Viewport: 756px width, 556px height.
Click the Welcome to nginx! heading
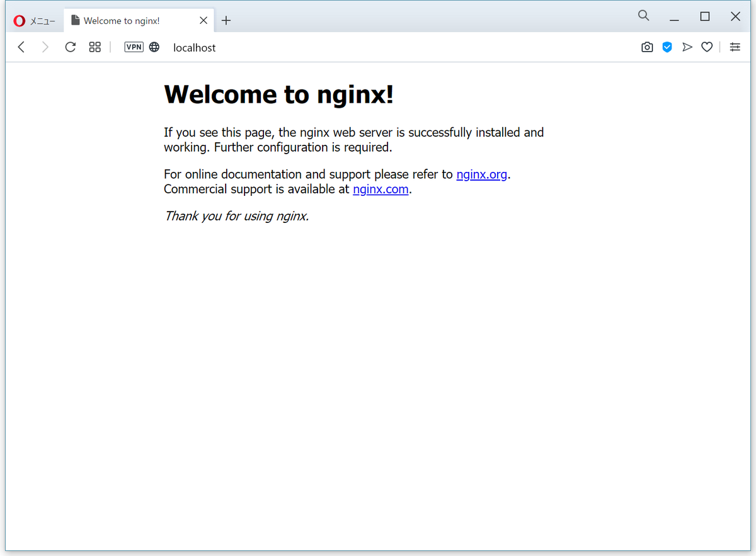[278, 94]
